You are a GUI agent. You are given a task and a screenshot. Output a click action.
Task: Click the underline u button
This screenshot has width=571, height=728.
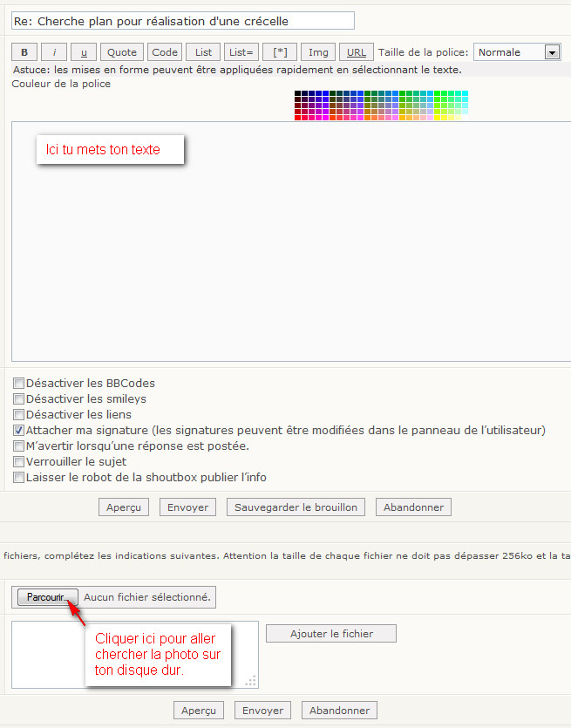(84, 52)
